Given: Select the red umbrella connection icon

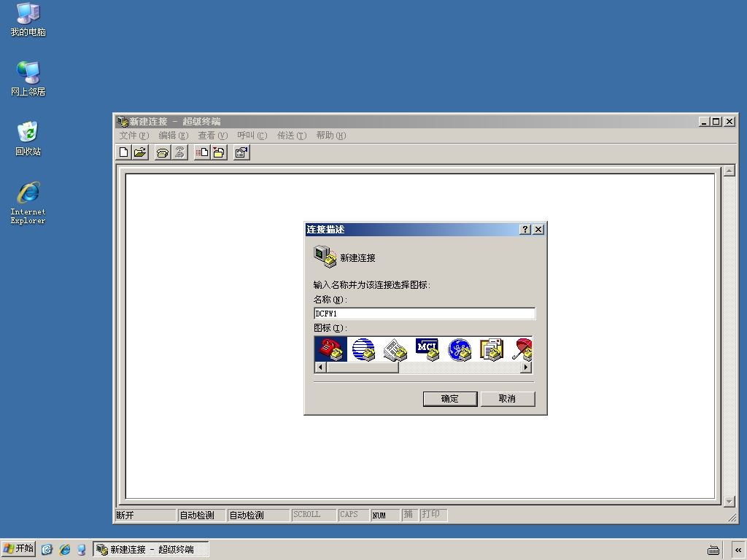Looking at the screenshot, I should tap(522, 349).
